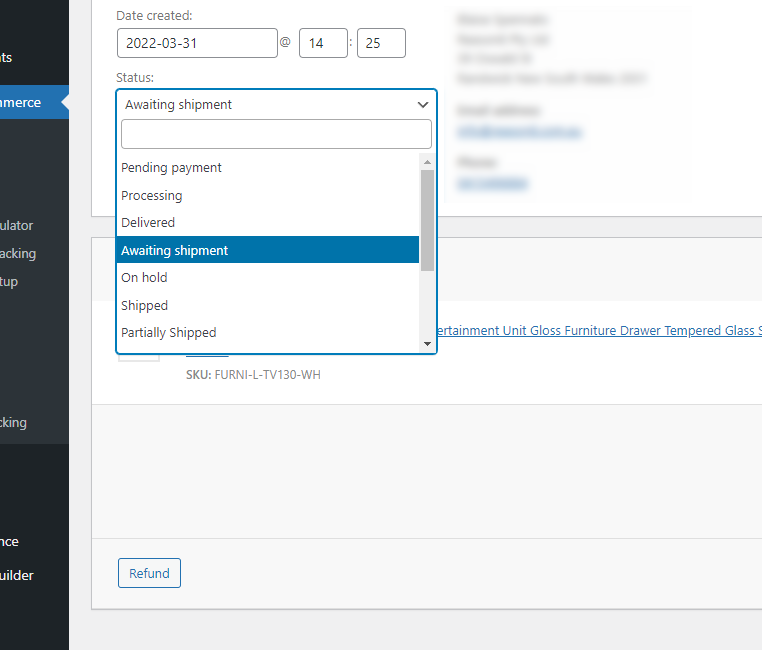Click the Status dropdown chevron arrow

tap(423, 105)
